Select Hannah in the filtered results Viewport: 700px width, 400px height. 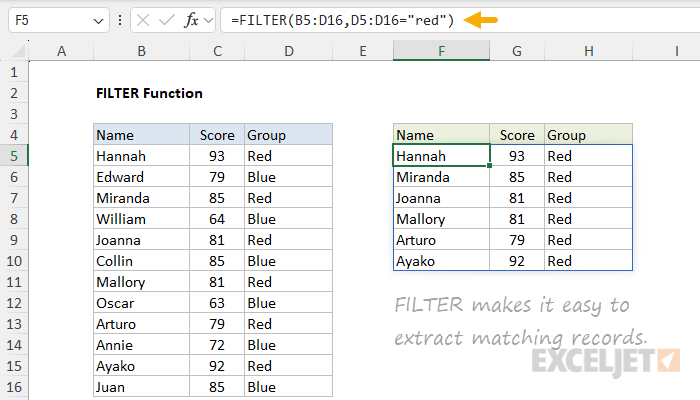(442, 156)
